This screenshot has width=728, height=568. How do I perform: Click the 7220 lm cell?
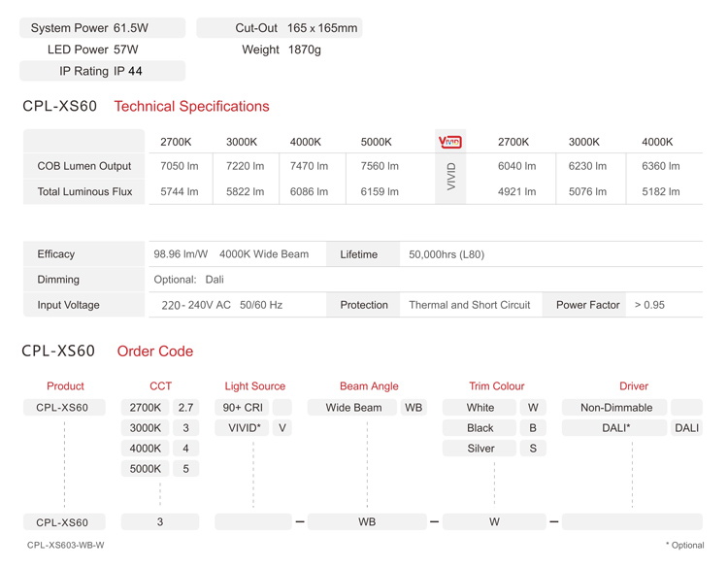tap(246, 166)
